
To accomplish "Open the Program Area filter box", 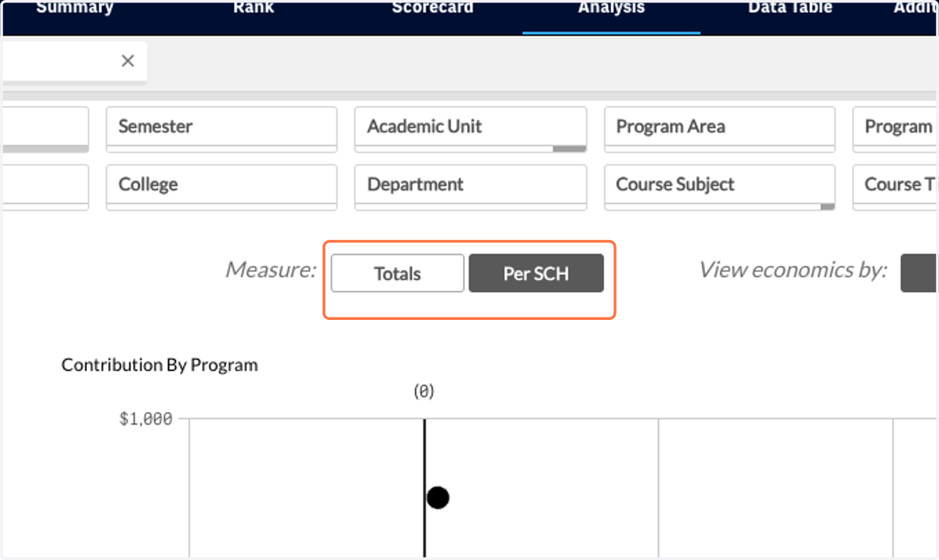I will click(719, 129).
